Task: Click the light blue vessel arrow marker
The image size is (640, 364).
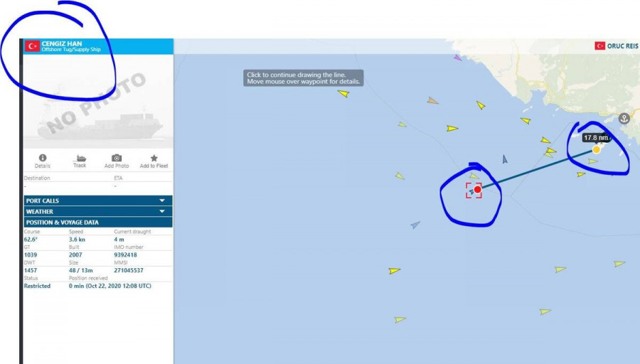Action: pyautogui.click(x=415, y=225)
